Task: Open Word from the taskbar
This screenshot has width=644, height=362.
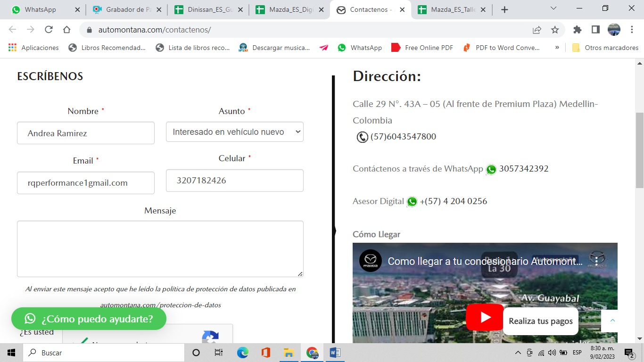Action: click(335, 353)
